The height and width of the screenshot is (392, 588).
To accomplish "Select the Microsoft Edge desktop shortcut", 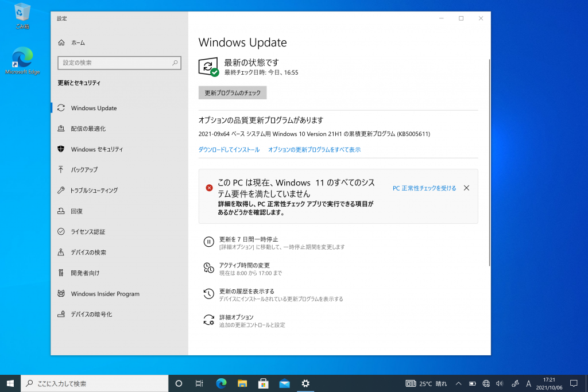I will pyautogui.click(x=22, y=61).
